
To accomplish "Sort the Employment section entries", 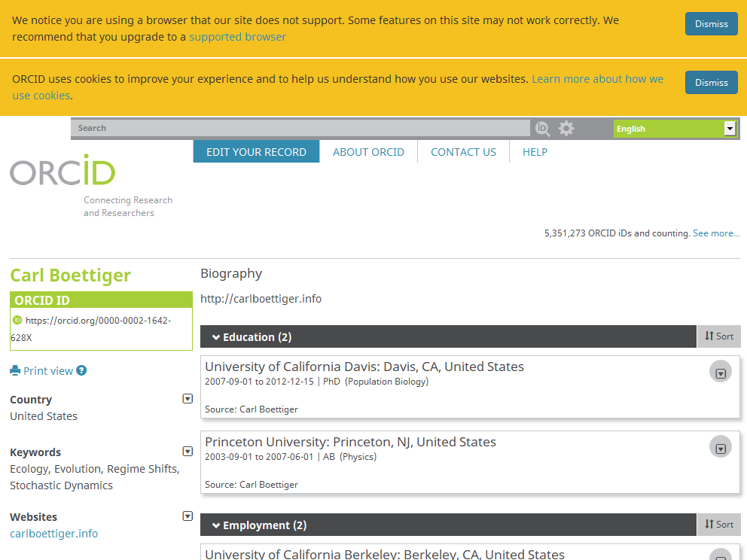I will pos(719,525).
